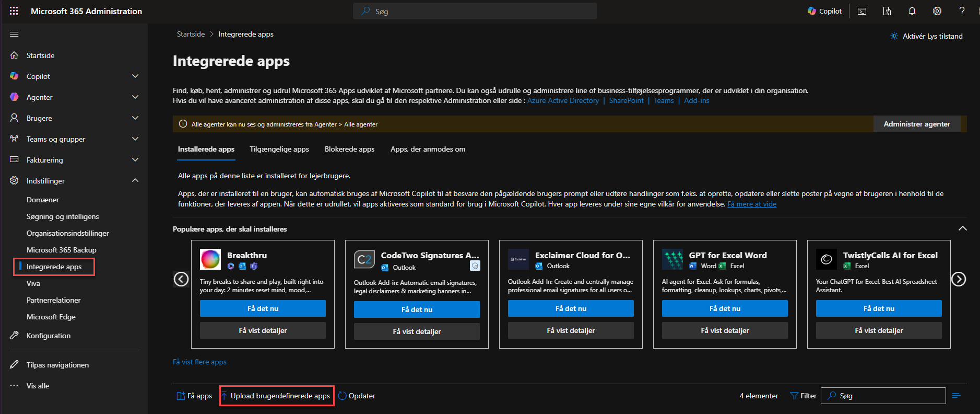Viewport: 980px width, 414px height.
Task: Refresh the list with Opdater
Action: coord(357,396)
